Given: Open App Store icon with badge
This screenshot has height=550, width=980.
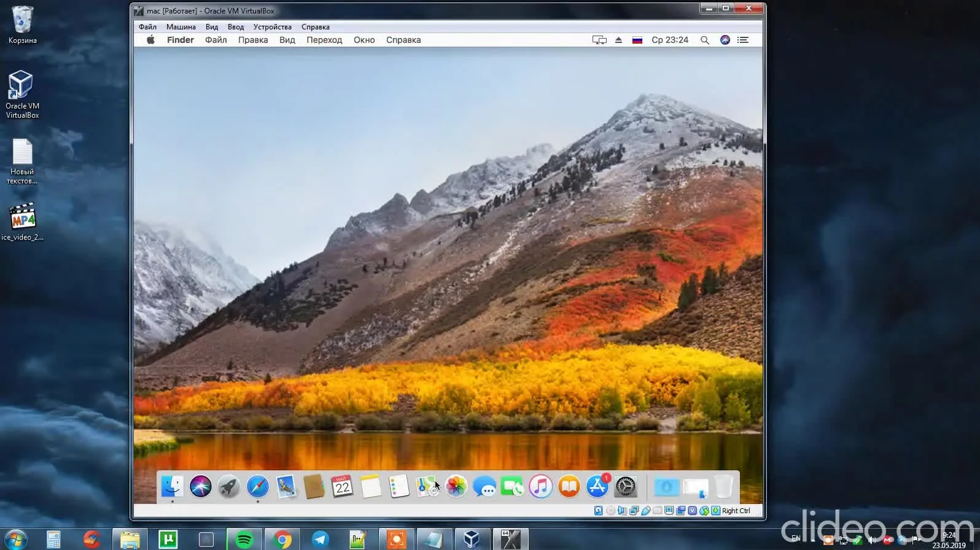Looking at the screenshot, I should tap(597, 487).
